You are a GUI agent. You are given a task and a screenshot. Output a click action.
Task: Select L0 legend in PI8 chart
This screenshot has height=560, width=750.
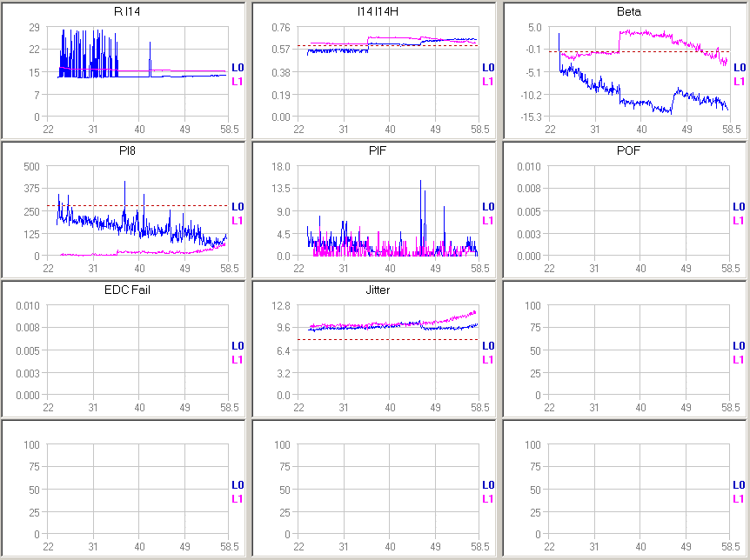238,206
